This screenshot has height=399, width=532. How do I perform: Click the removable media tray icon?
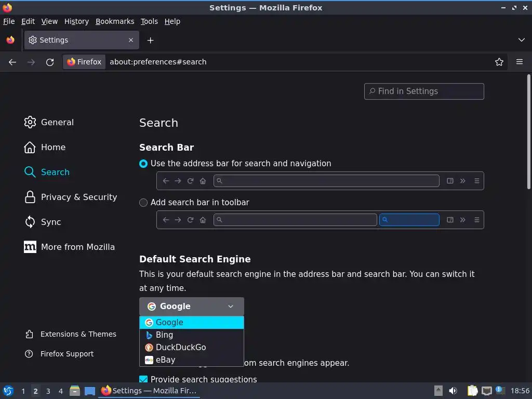pyautogui.click(x=438, y=391)
